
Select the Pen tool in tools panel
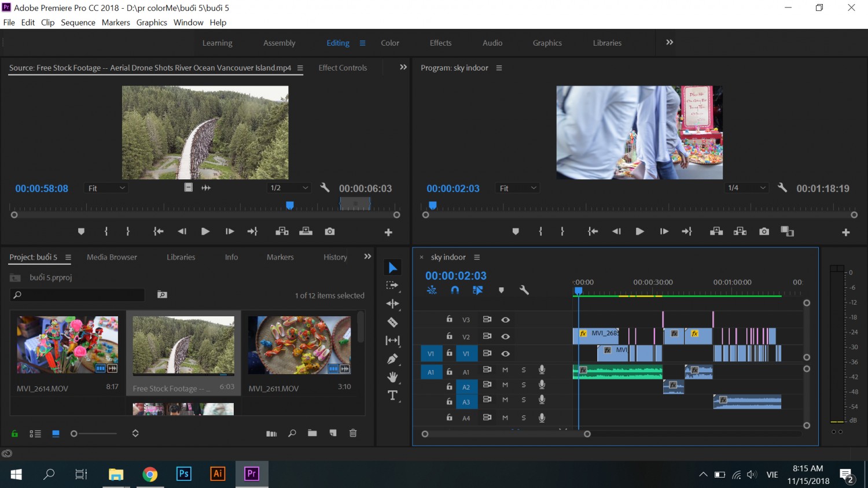pyautogui.click(x=392, y=359)
